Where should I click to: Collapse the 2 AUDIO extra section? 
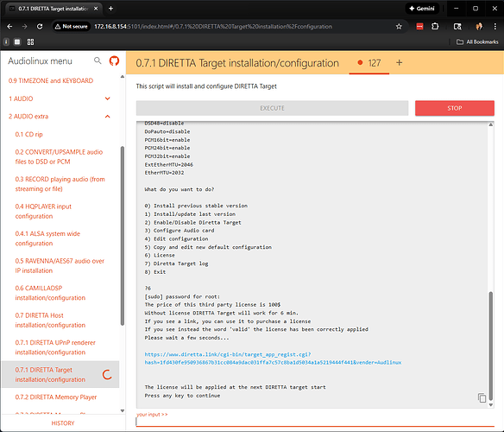click(60, 117)
